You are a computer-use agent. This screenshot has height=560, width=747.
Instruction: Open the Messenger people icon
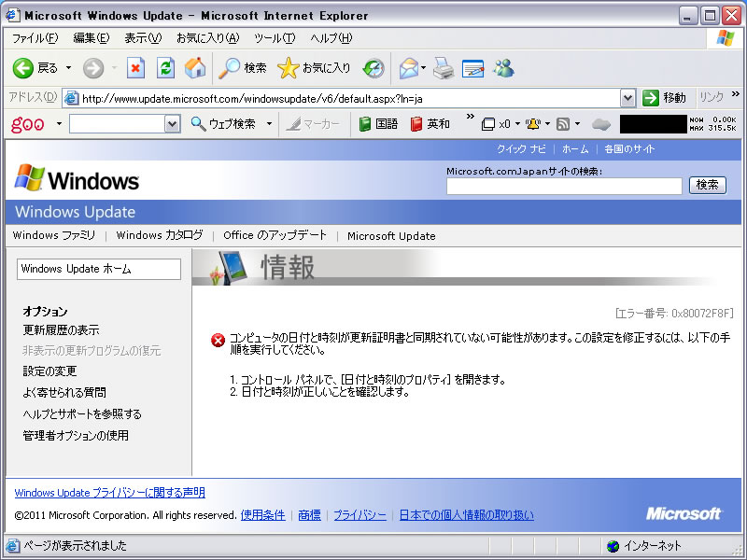(x=503, y=68)
